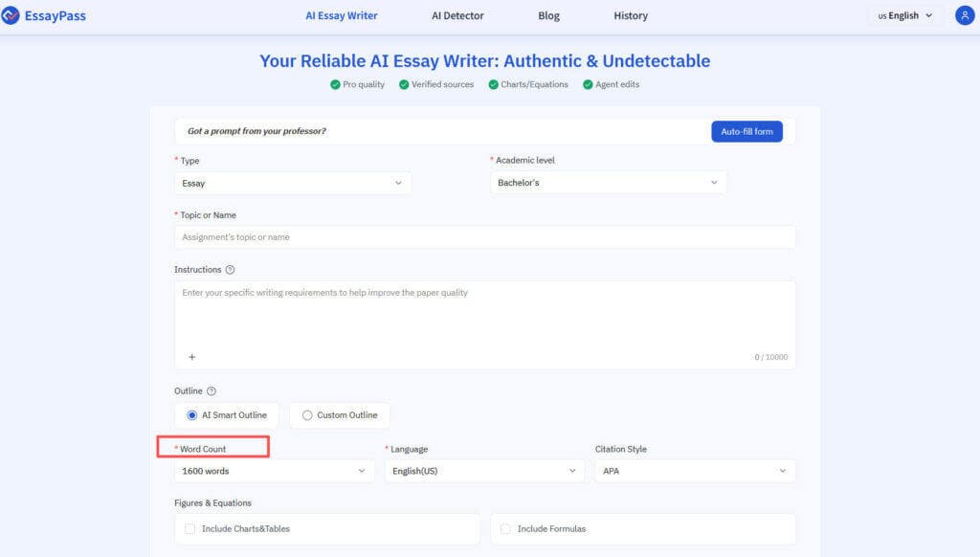Tick the Include Formulas checkbox

point(505,528)
